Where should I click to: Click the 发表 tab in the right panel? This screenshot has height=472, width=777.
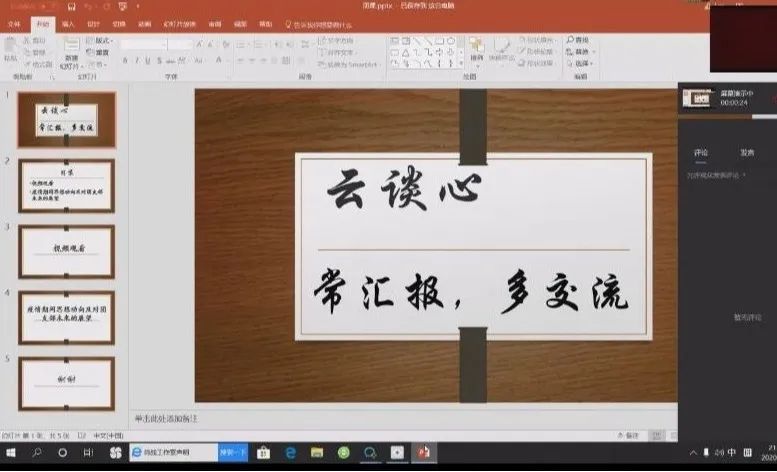(747, 152)
